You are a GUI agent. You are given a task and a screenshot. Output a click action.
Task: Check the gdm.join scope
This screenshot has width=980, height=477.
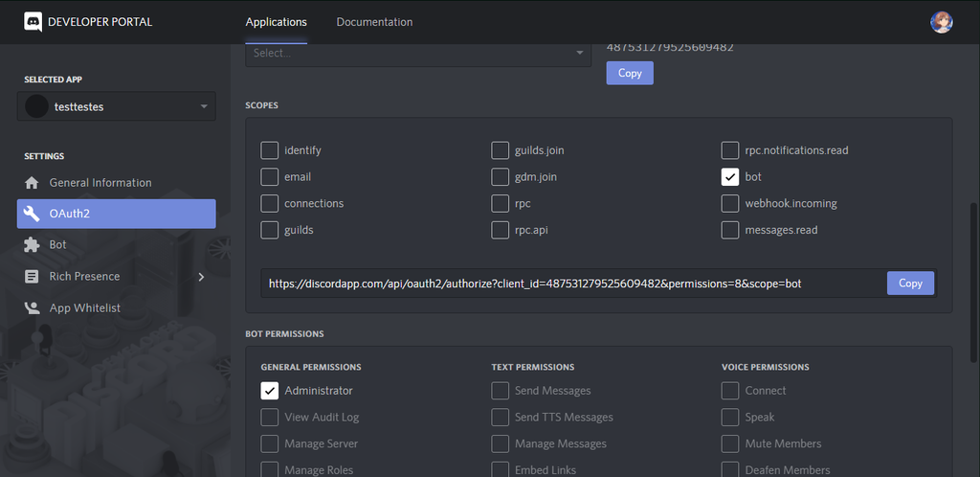(500, 177)
